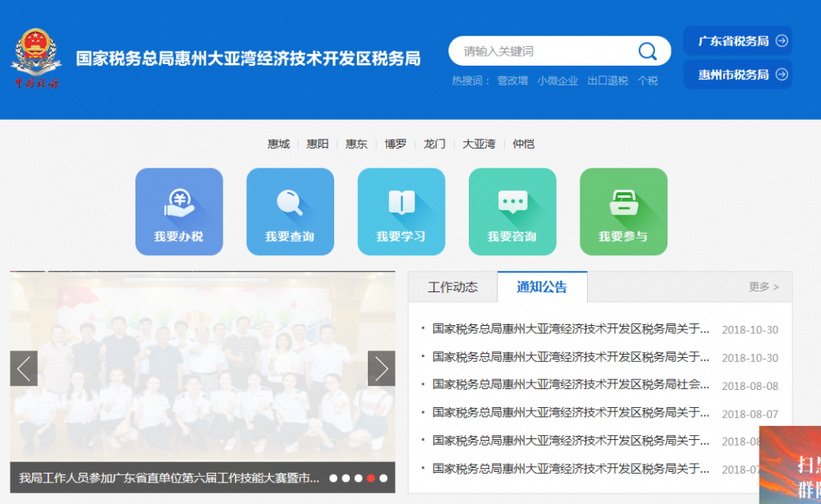Viewport: 821px width, 504px height.
Task: Switch to the 通知公告 tab
Action: click(x=542, y=287)
